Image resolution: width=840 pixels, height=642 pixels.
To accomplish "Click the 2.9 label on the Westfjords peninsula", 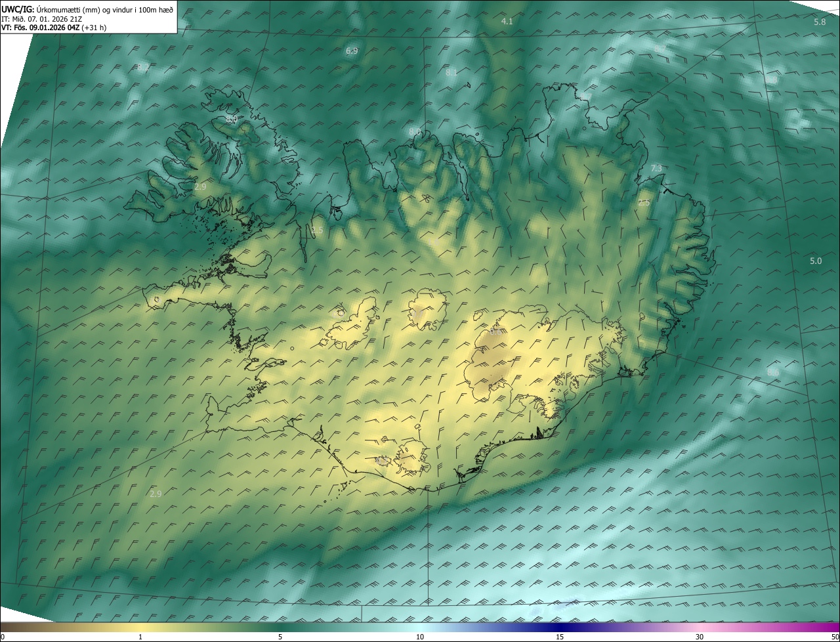I will (x=200, y=187).
